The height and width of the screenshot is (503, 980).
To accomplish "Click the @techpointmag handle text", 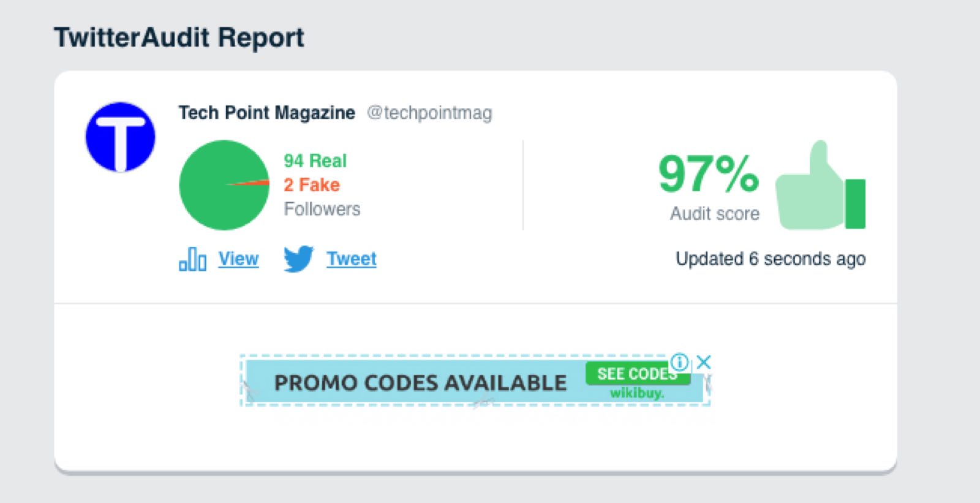I will (430, 113).
